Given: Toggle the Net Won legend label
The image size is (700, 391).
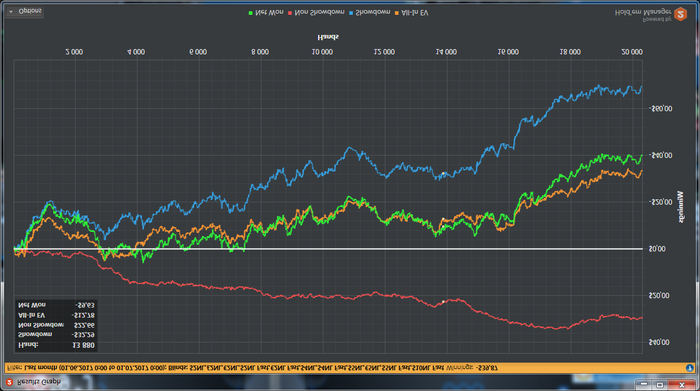Looking at the screenshot, I should (x=269, y=13).
